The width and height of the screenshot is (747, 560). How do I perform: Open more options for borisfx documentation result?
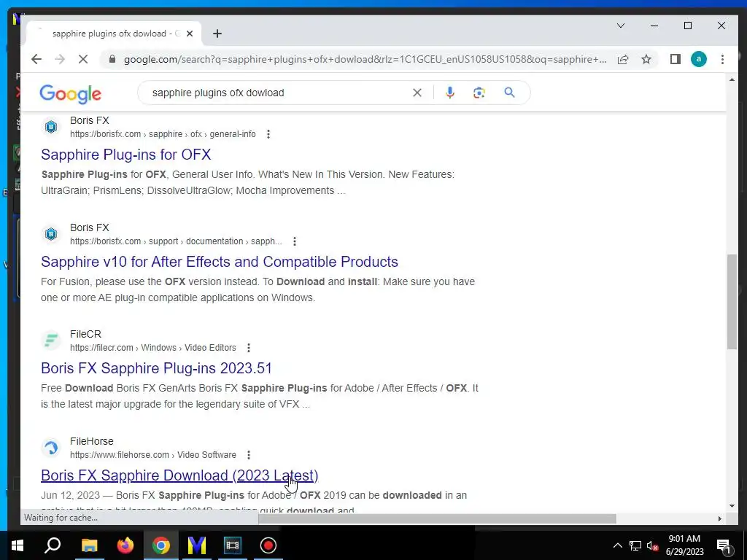point(295,241)
